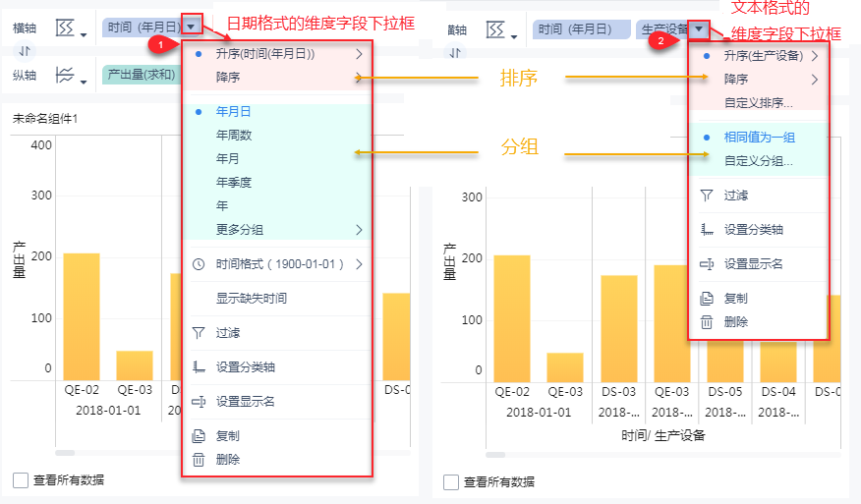Image resolution: width=861 pixels, height=504 pixels.
Task: Click the clock icon beside 时间格式
Action: coord(199,264)
